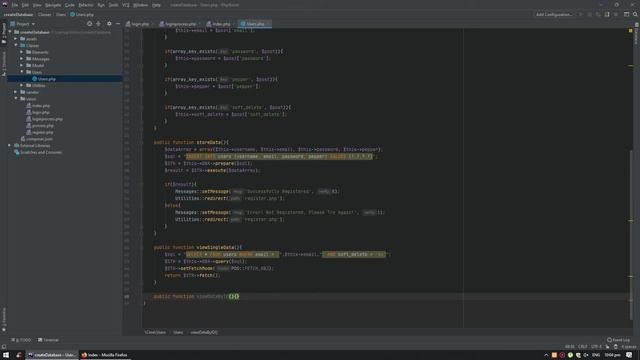Click the Search Everywhere magnifier icon
The image size is (640, 360).
[635, 14]
